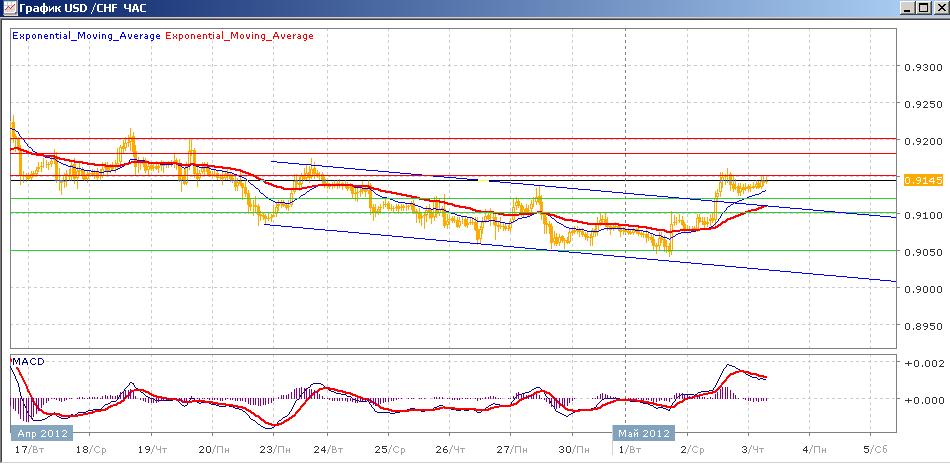The image size is (950, 464).
Task: Click the 0.8950 price axis label
Action: point(923,326)
